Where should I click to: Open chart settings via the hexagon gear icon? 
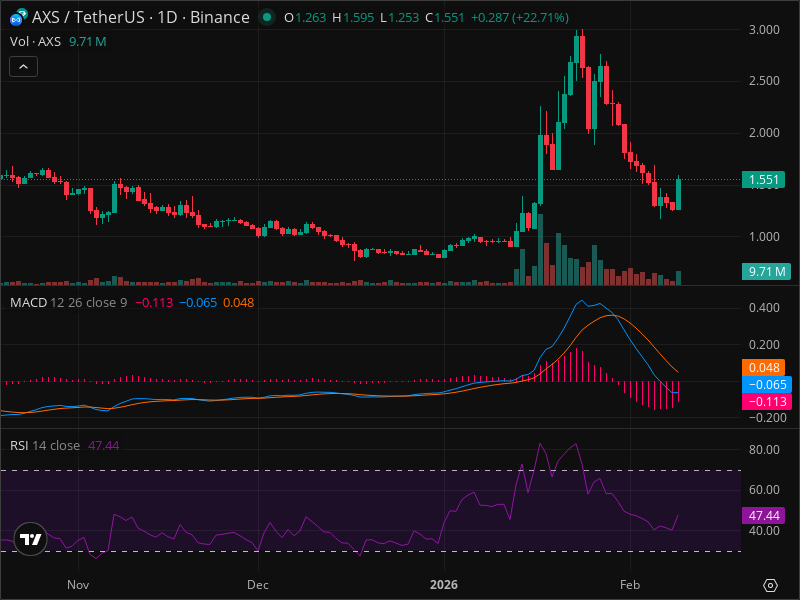tap(770, 585)
